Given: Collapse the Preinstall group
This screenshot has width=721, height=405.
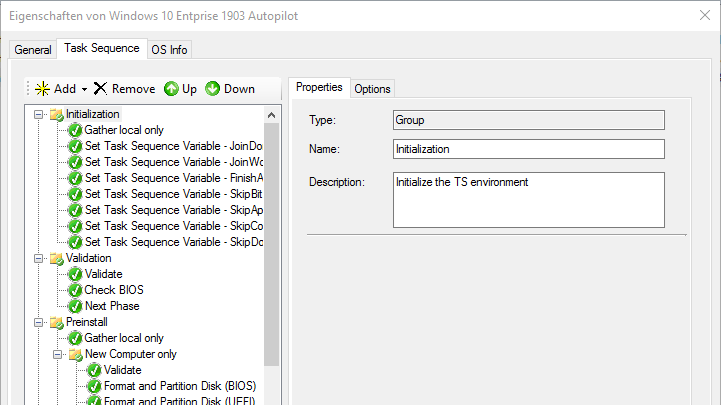Looking at the screenshot, I should pos(39,322).
